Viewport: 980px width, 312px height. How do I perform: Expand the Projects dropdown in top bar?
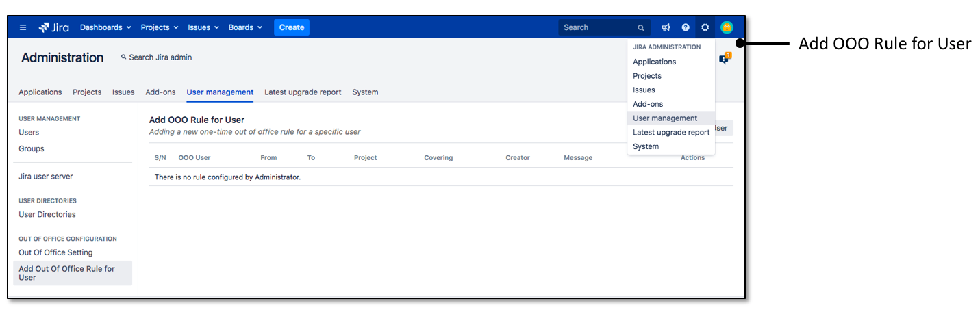pyautogui.click(x=159, y=27)
